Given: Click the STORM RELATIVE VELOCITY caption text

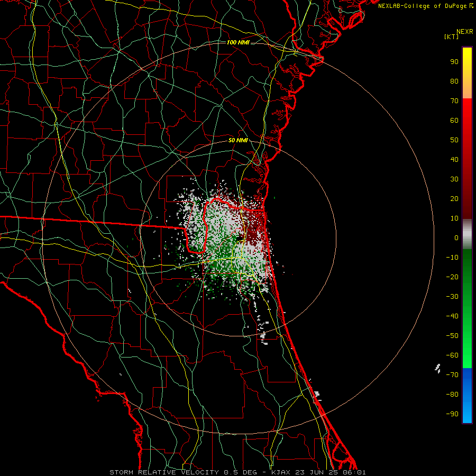Looking at the screenshot, I should [x=164, y=472].
